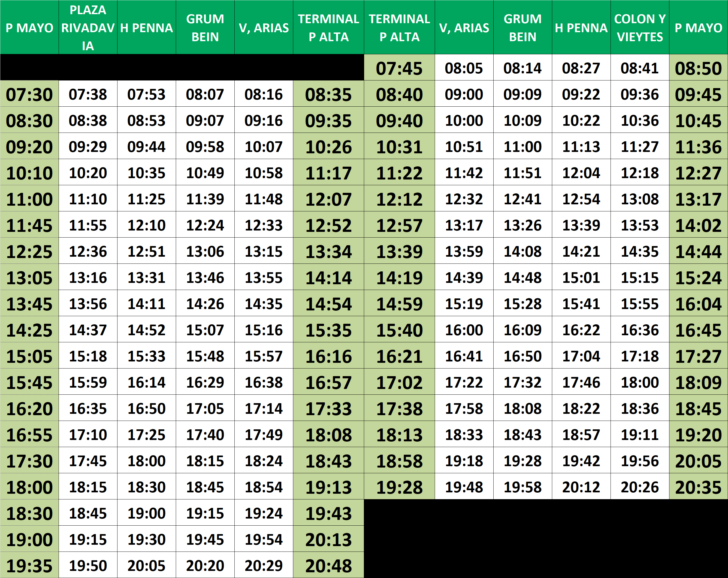Select the P MAYO header above 08:50
This screenshot has width=728, height=578.
click(698, 27)
